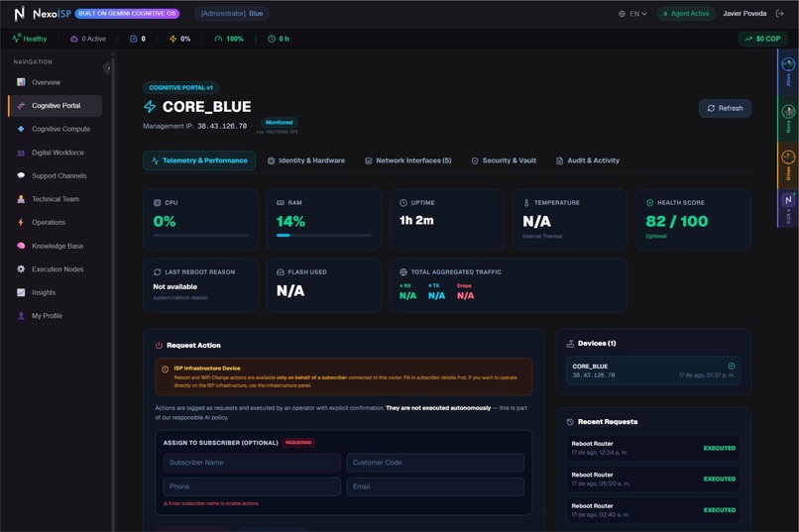This screenshot has height=532, width=799.
Task: Click the Insights chart icon
Action: 21,292
